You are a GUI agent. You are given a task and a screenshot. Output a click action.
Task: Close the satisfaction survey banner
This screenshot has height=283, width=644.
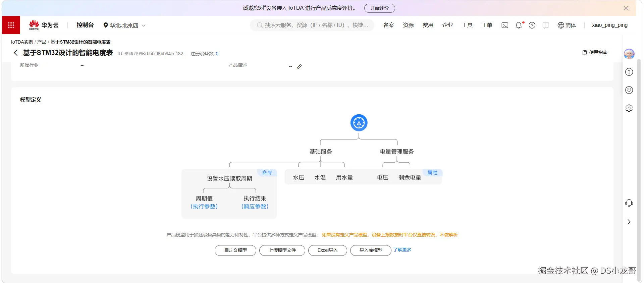point(626,8)
